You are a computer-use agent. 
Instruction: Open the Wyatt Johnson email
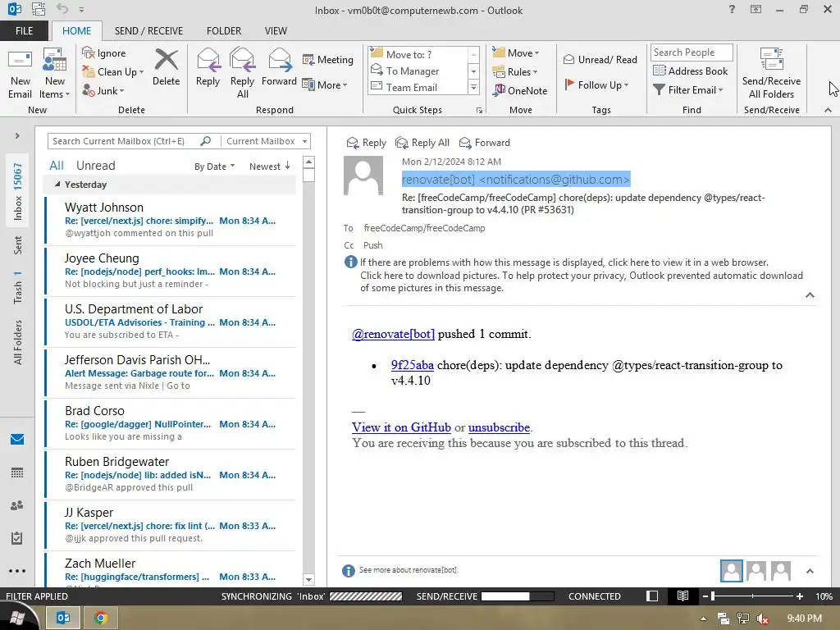(x=171, y=220)
